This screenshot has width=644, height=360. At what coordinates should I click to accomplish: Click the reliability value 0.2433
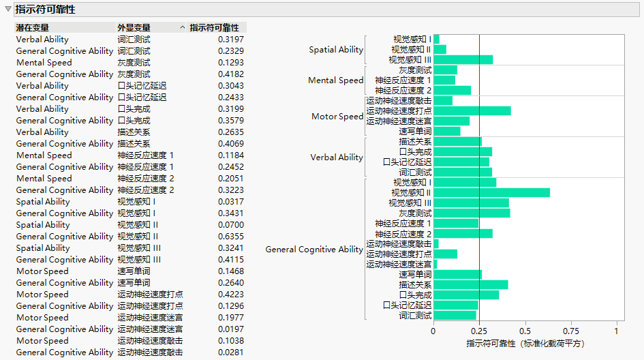coord(231,97)
